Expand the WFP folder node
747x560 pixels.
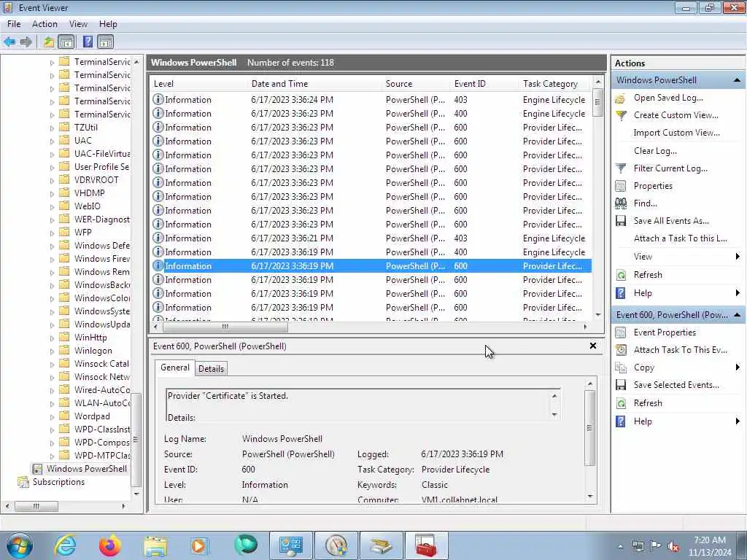52,233
